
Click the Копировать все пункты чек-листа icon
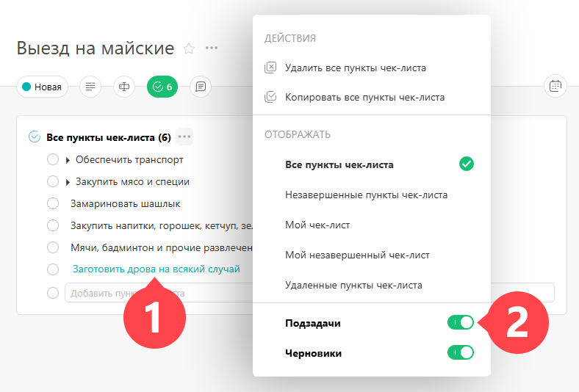point(270,98)
